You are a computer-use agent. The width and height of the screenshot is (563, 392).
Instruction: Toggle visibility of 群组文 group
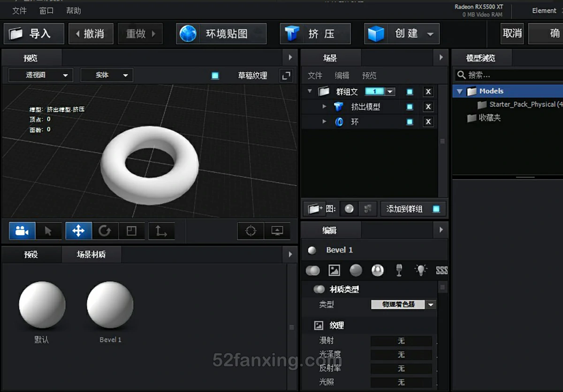pyautogui.click(x=410, y=92)
